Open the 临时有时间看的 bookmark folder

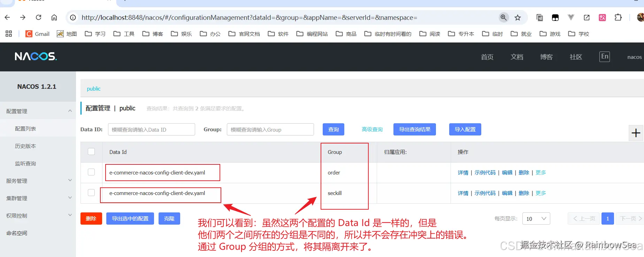pyautogui.click(x=388, y=34)
